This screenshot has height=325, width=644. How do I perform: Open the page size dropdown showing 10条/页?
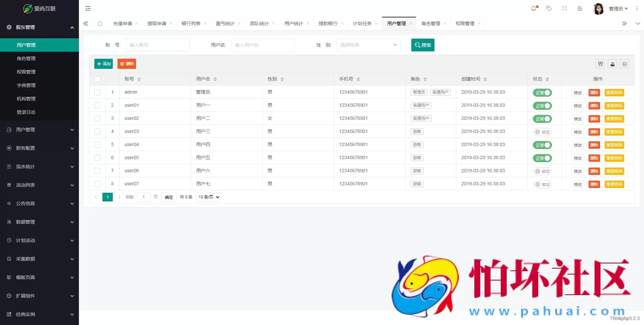208,197
